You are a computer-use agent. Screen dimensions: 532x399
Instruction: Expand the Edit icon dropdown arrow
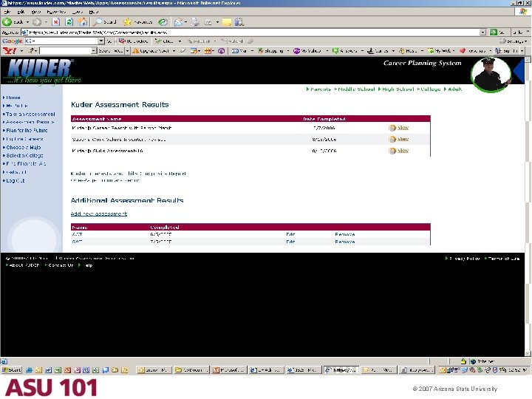[x=217, y=22]
